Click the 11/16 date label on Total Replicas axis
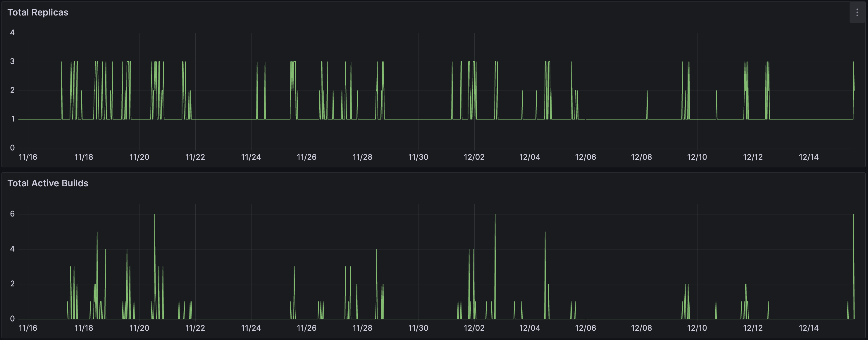The height and width of the screenshot is (340, 868). pyautogui.click(x=27, y=157)
